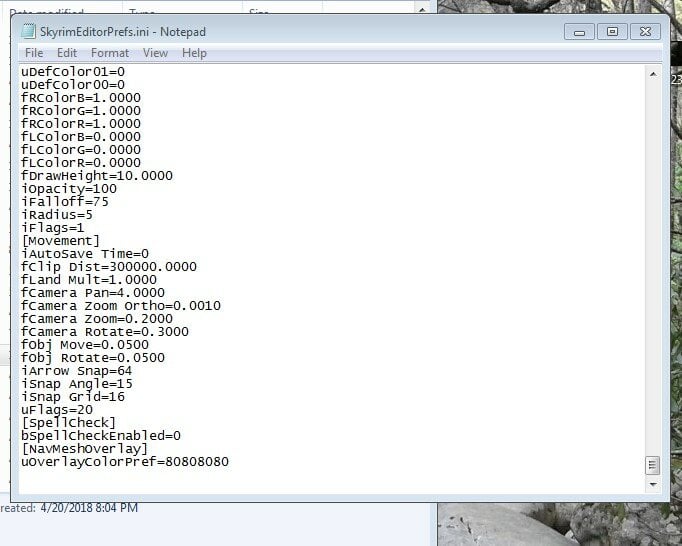Click the line fRColorR=1.0000
The height and width of the screenshot is (546, 682).
[81, 124]
